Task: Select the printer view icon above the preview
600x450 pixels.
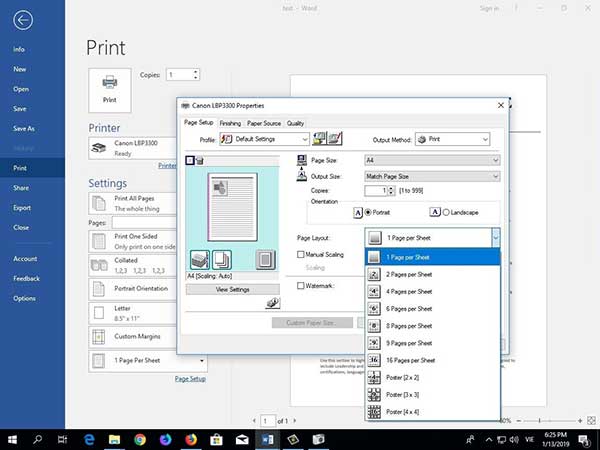Action: (199, 160)
